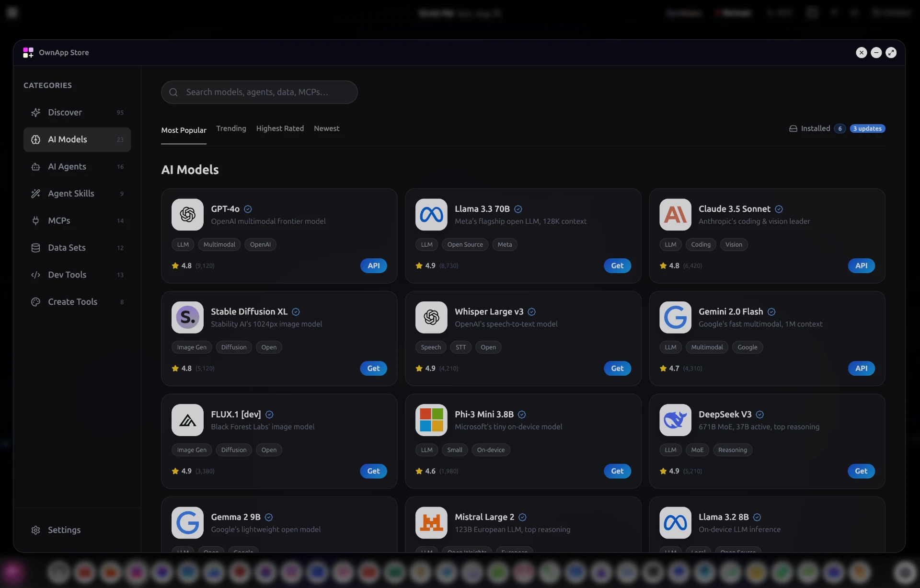This screenshot has width=920, height=588.
Task: Open the AI Agents category
Action: (x=77, y=166)
